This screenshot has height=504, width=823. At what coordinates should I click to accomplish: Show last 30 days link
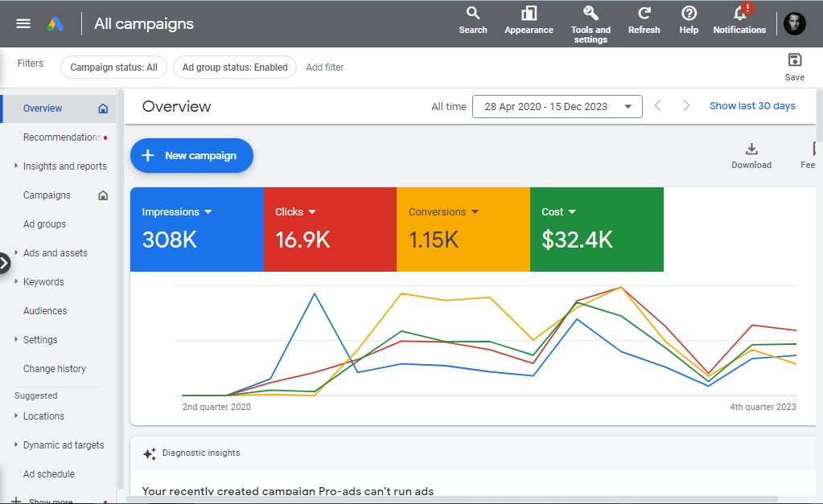(752, 106)
